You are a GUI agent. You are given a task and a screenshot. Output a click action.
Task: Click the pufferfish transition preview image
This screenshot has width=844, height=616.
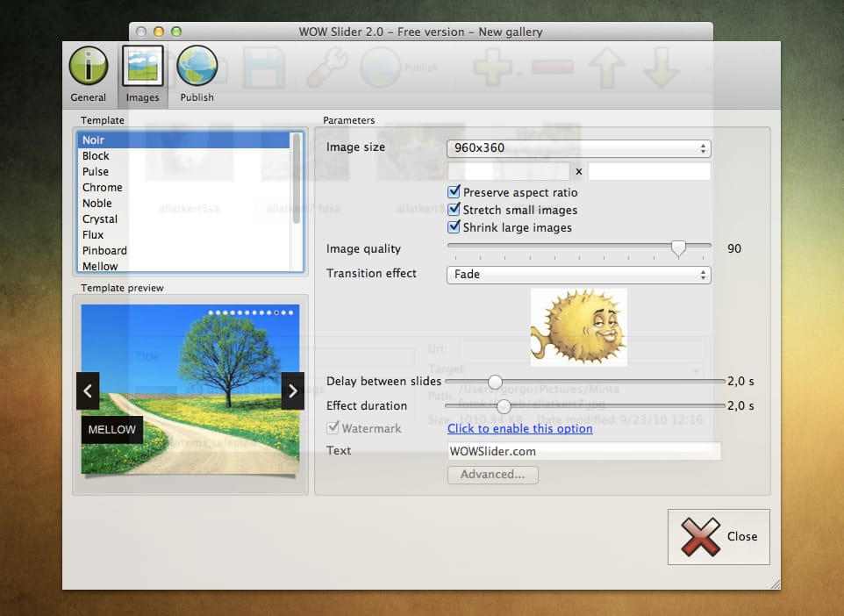coord(579,327)
